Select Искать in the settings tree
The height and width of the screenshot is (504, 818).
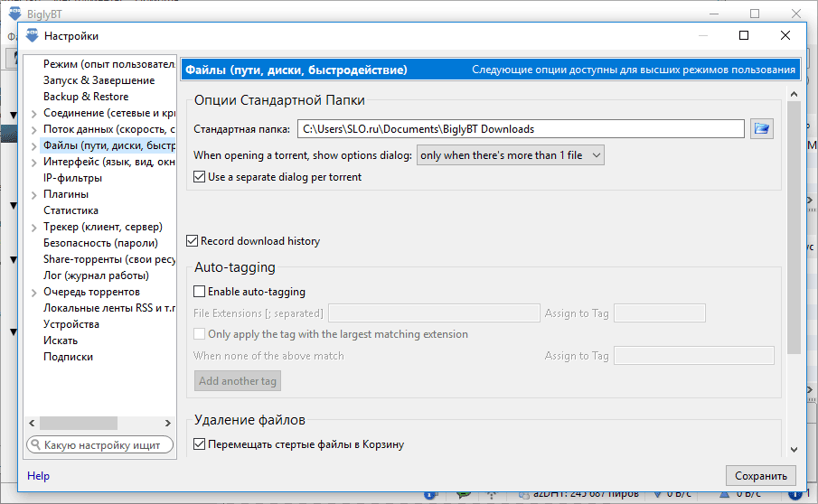[x=61, y=341]
